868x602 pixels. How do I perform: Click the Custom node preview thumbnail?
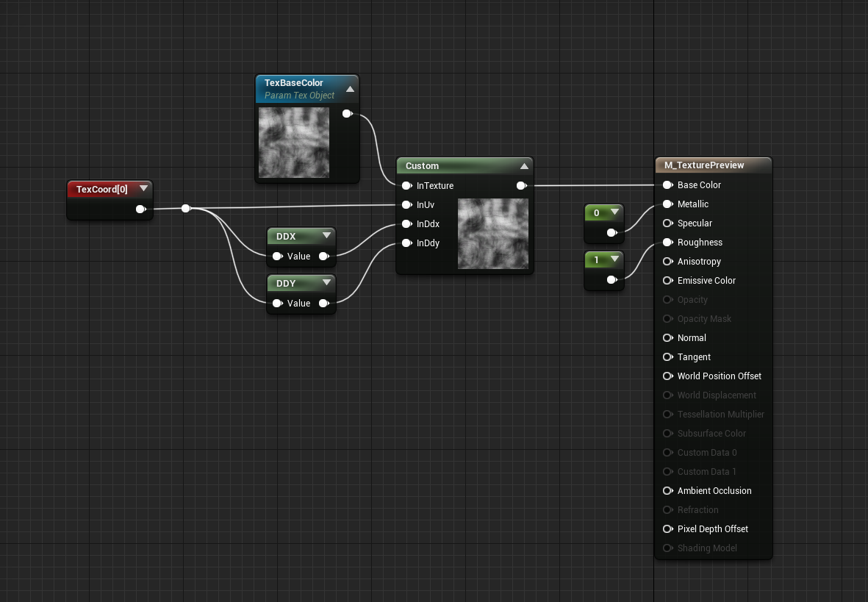493,234
